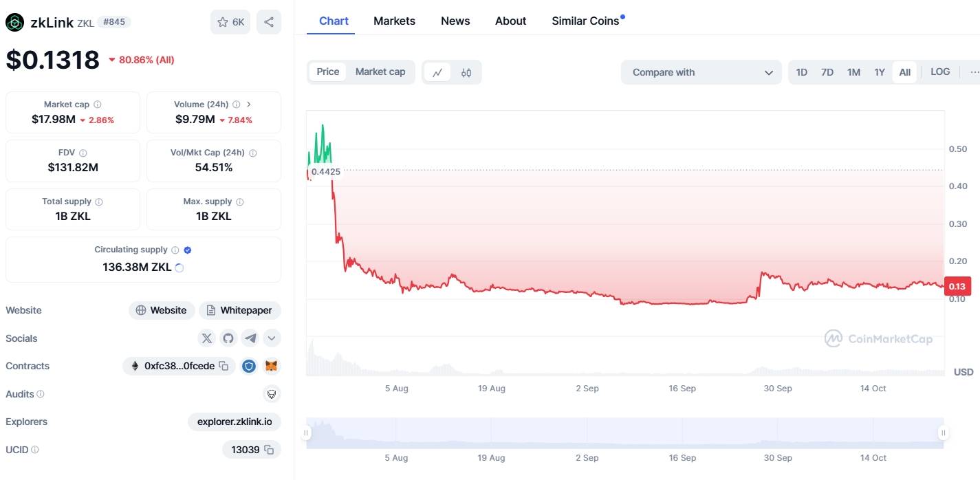Open the Audits shield icon
The image size is (980, 480).
pyautogui.click(x=272, y=394)
